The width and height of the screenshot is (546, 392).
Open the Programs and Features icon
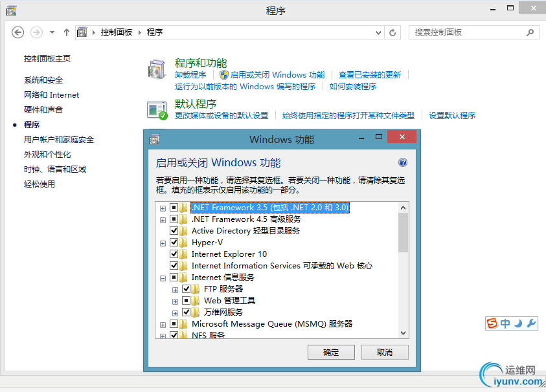[157, 69]
